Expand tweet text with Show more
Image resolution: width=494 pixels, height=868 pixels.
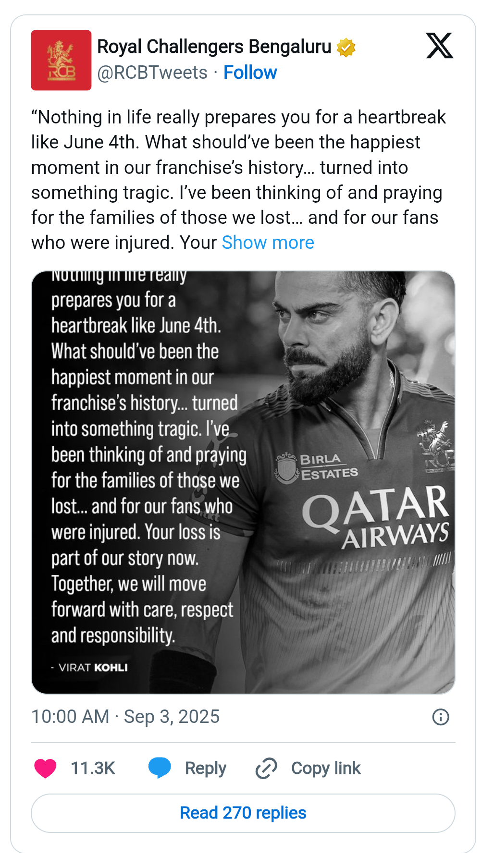pyautogui.click(x=268, y=243)
